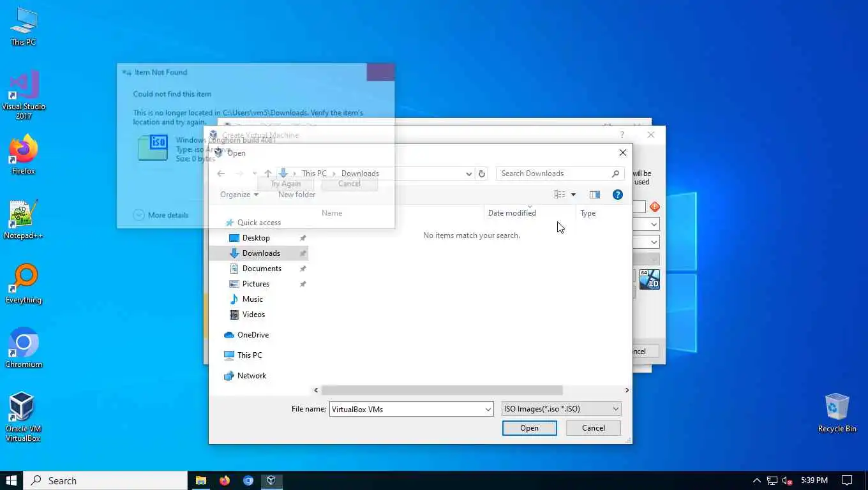Show hidden tray icons chevron
868x490 pixels.
(756, 480)
